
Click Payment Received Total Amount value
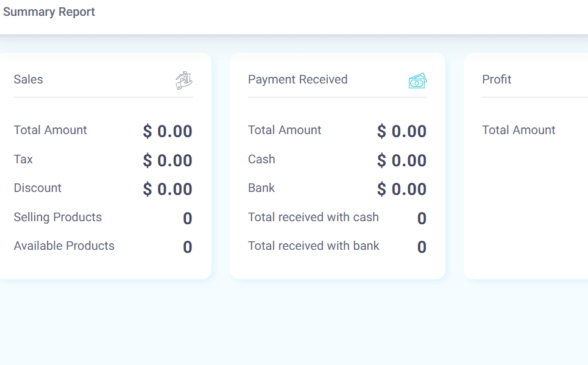tap(402, 131)
